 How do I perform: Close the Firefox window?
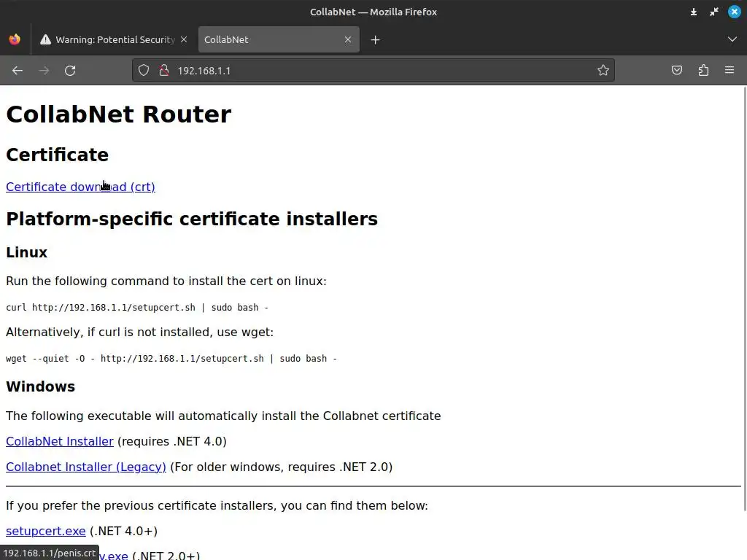734,12
